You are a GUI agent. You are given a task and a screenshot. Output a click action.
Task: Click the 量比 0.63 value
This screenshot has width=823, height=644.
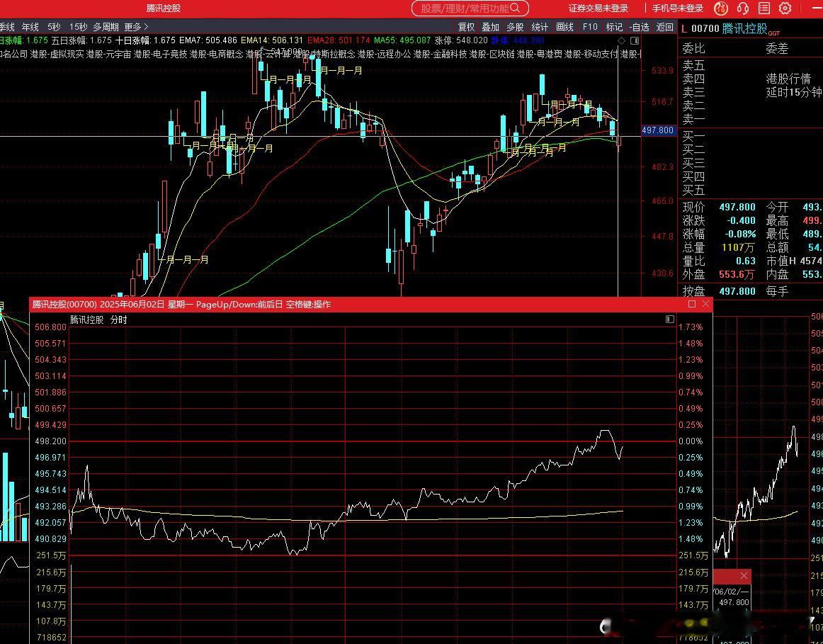pyautogui.click(x=745, y=261)
